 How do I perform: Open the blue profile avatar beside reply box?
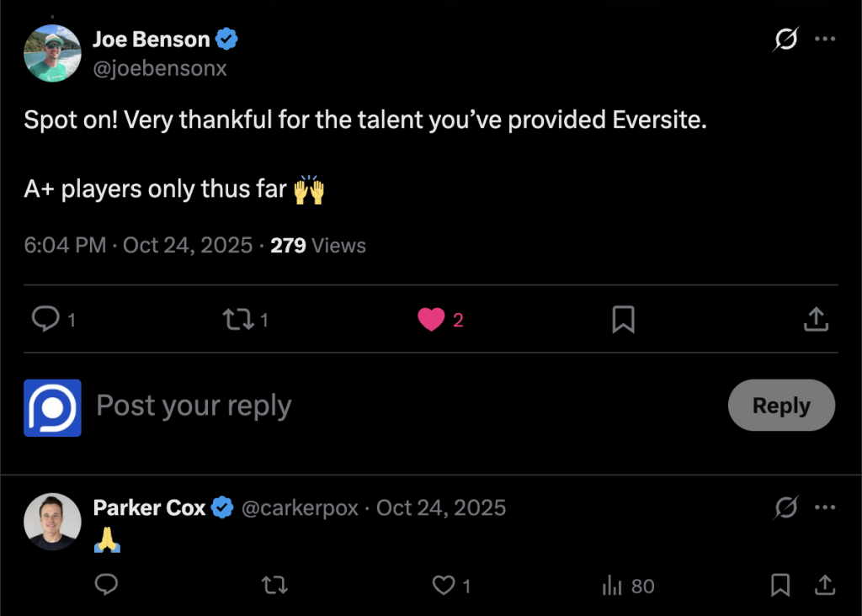52,407
